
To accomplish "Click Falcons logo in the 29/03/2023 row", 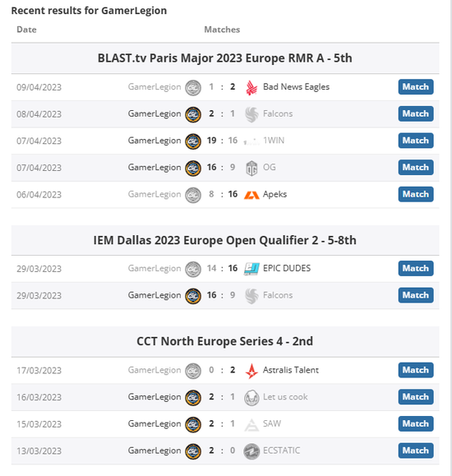I will click(x=251, y=296).
